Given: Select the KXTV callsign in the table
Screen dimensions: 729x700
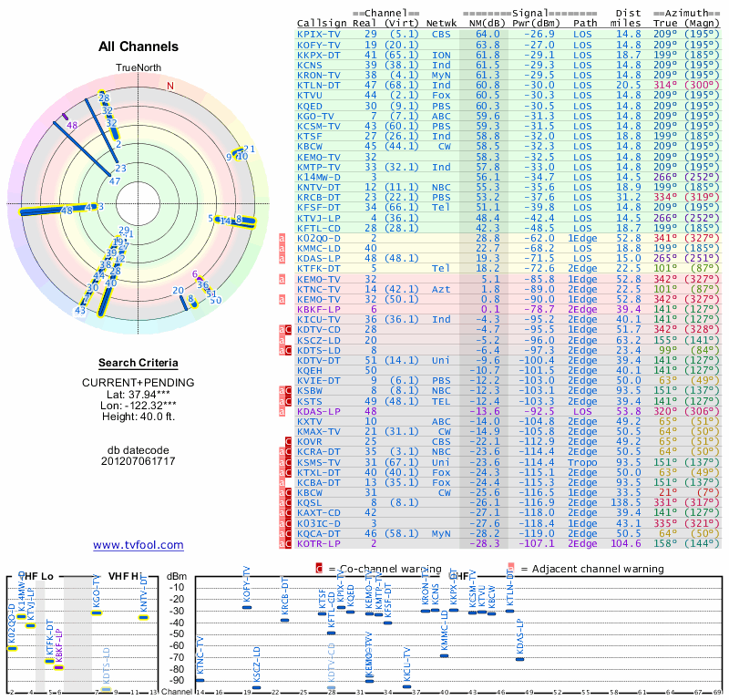Looking at the screenshot, I should point(309,422).
